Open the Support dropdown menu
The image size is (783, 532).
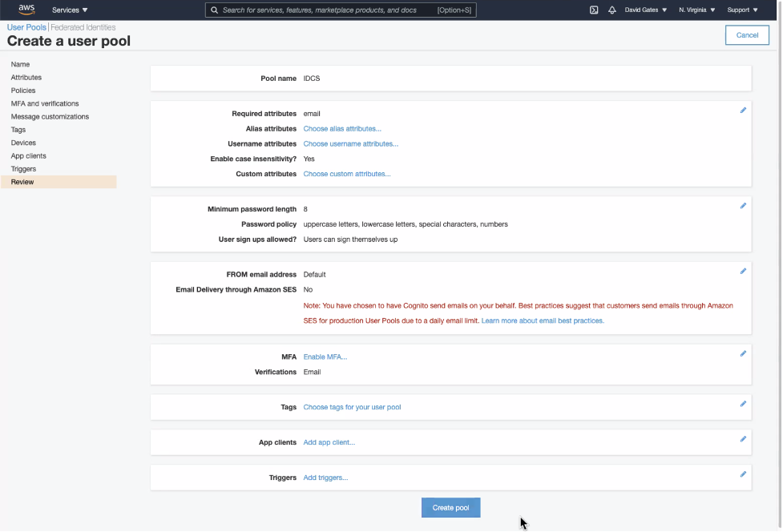pos(742,10)
